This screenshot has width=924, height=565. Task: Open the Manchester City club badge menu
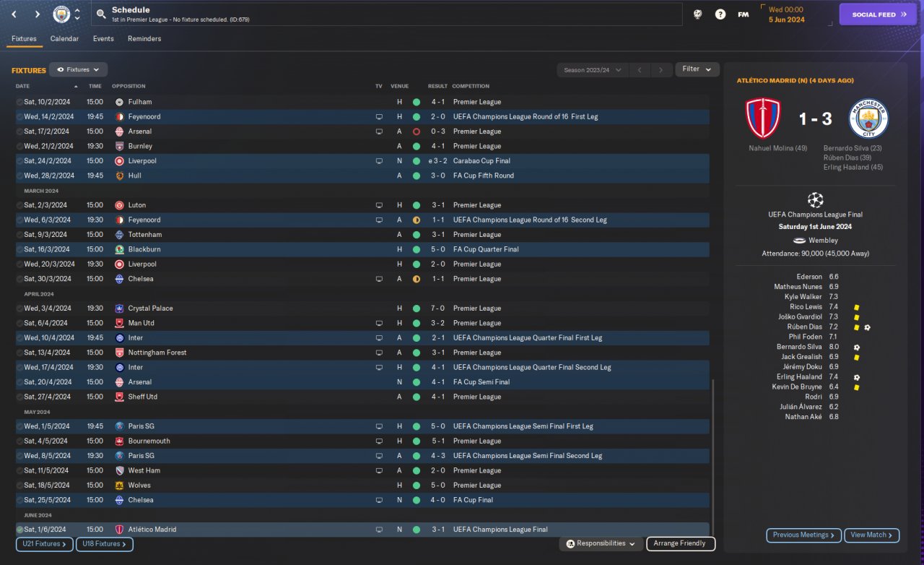coord(61,14)
